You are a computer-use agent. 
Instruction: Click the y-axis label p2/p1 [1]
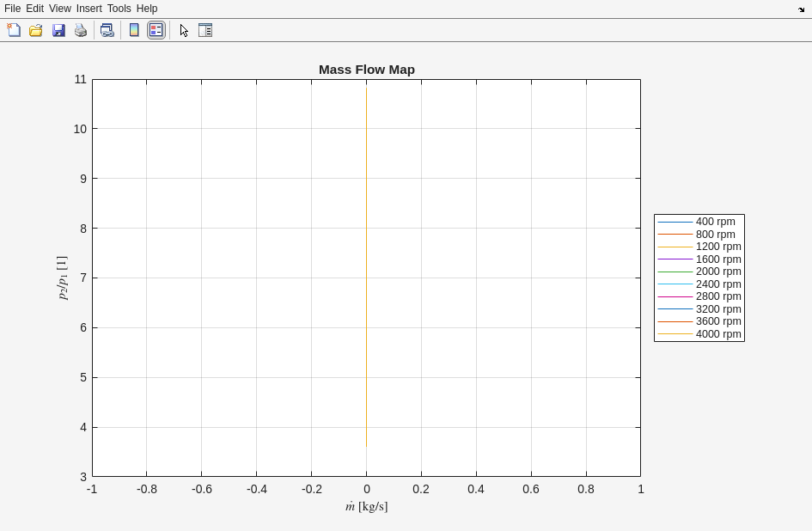coord(62,278)
